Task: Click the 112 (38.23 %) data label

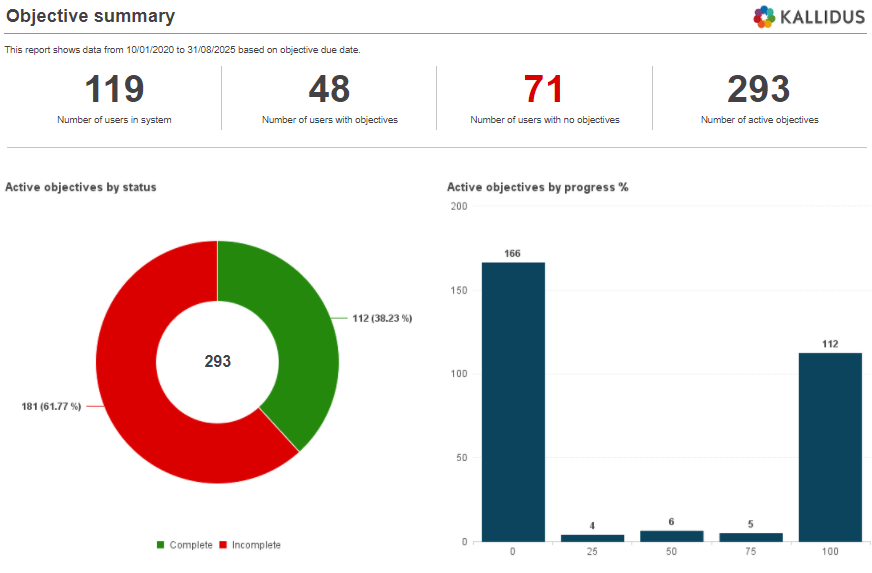Action: 382,318
